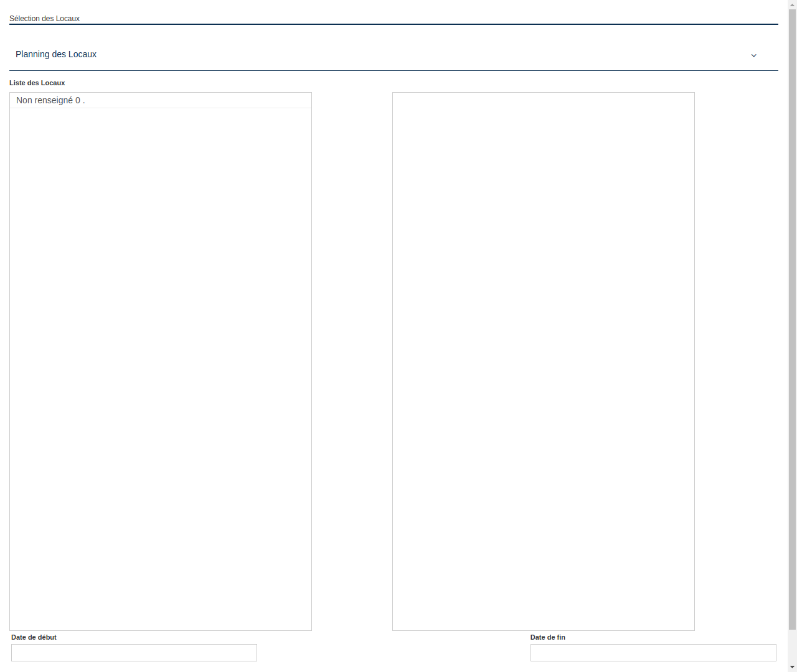Screen dimensions: 797x672
Task: Click below the list in the left panel
Action: (x=160, y=373)
